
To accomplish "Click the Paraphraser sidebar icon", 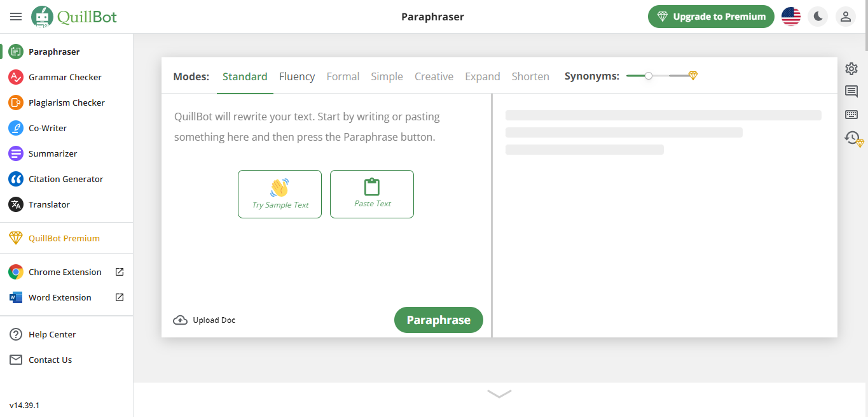I will [16, 52].
